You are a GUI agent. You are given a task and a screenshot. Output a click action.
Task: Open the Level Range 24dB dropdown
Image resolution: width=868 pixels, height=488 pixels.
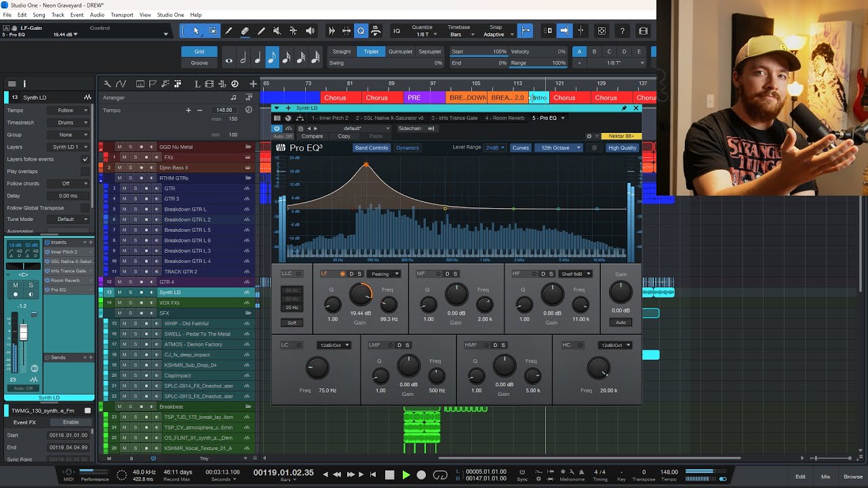[x=495, y=148]
